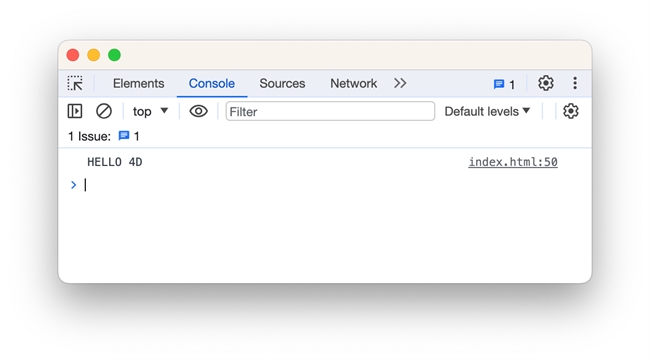This screenshot has height=360, width=650.
Task: Toggle the console sidebar panel
Action: pos(75,111)
